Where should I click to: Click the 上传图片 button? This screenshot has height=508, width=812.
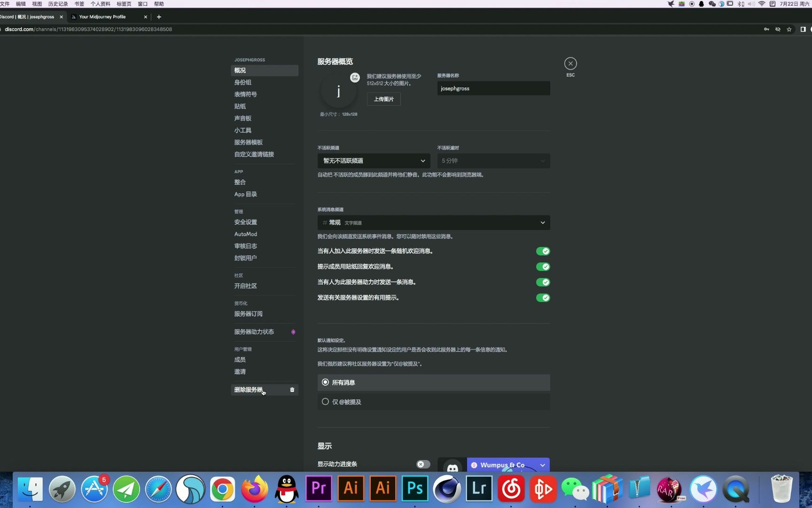point(383,99)
